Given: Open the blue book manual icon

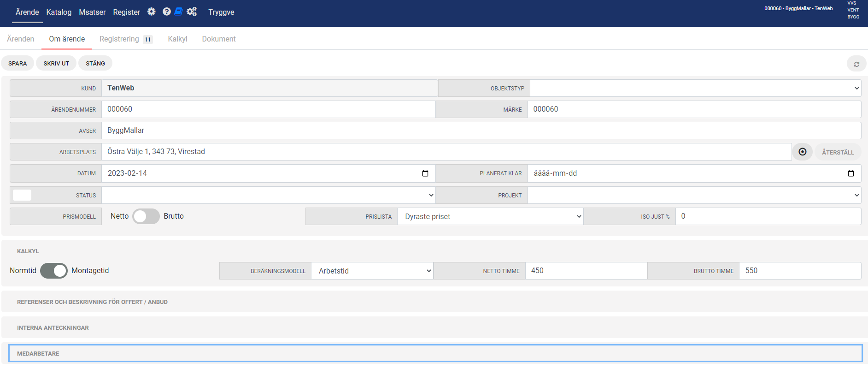Looking at the screenshot, I should point(178,12).
